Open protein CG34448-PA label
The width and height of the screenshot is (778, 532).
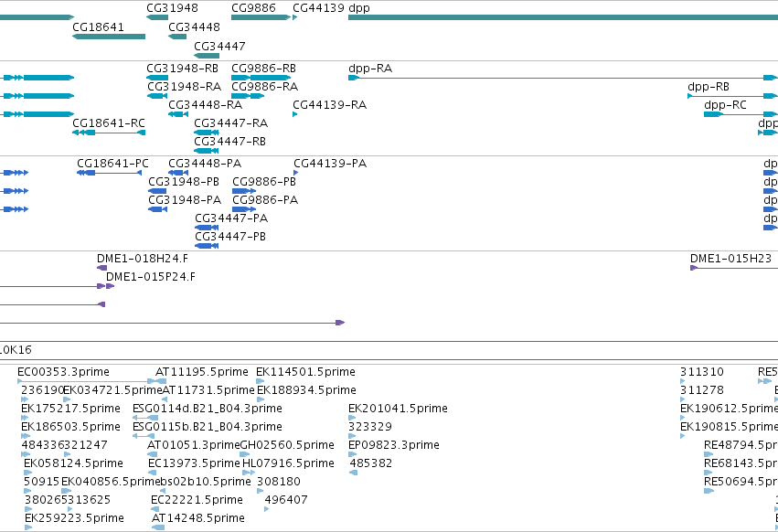coord(205,164)
